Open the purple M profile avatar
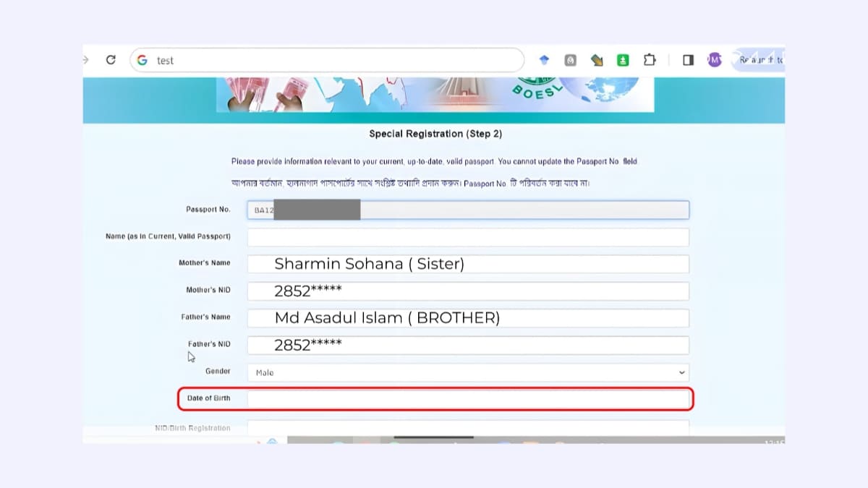Viewport: 868px width, 488px height. [x=714, y=60]
